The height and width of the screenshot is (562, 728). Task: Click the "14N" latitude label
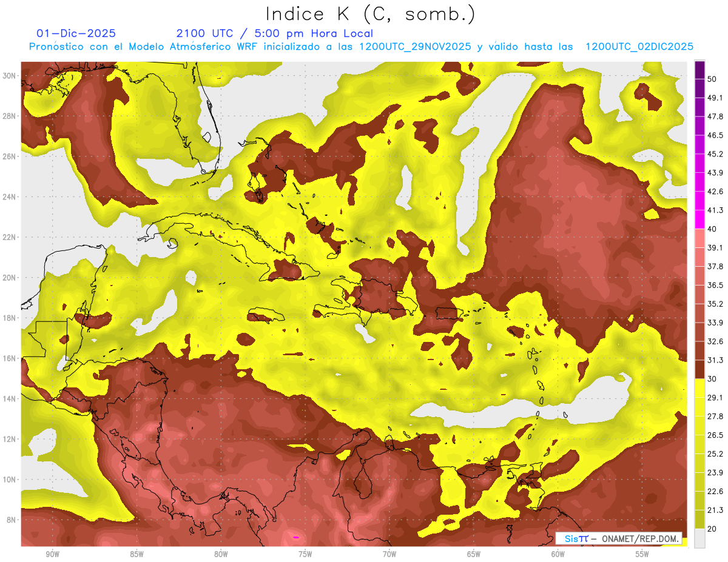10,399
